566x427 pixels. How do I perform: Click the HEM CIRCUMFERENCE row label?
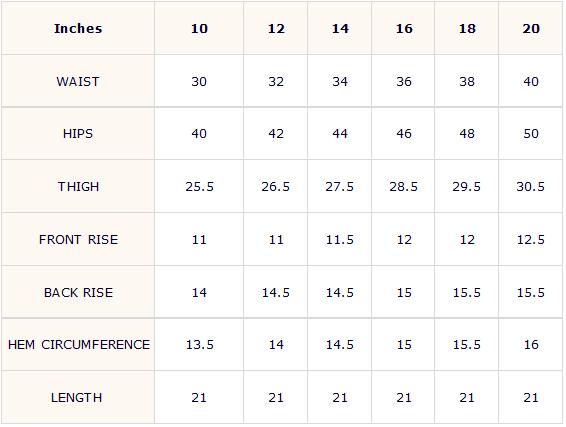click(x=78, y=345)
